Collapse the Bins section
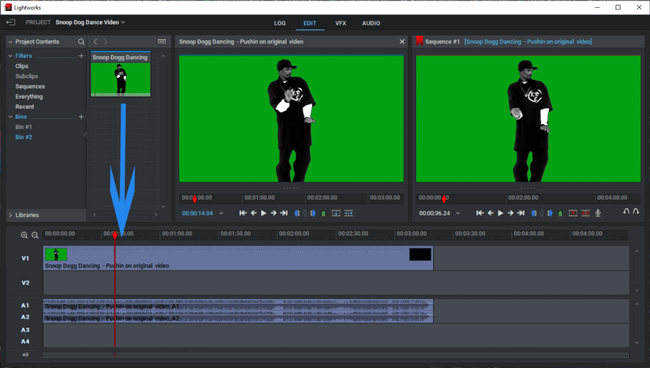650x368 pixels. [x=10, y=117]
